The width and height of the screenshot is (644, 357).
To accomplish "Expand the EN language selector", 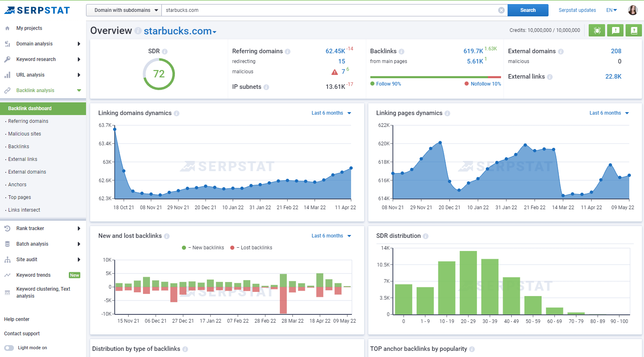I will [x=611, y=10].
